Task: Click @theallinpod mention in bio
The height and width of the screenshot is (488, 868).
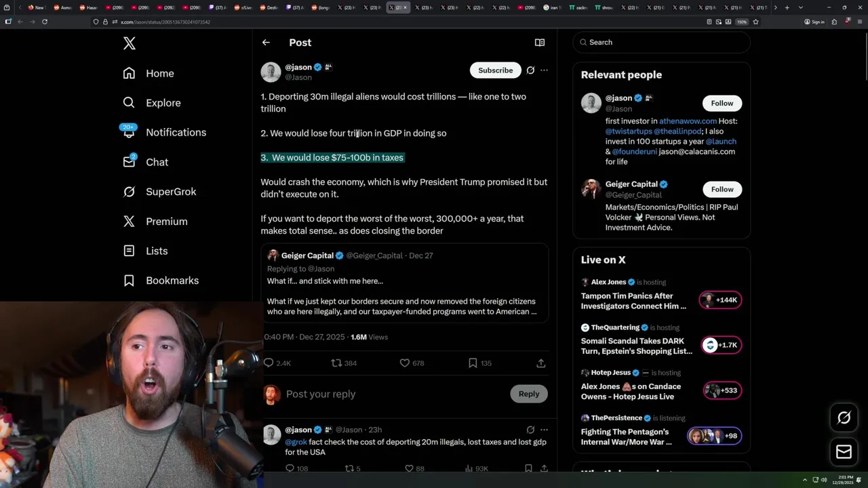Action: point(678,131)
